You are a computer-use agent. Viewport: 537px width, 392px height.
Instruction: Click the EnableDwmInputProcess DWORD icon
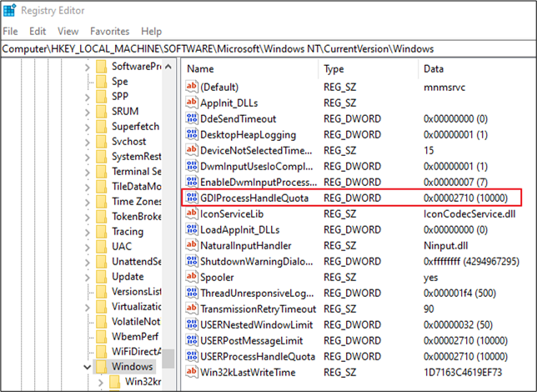pos(192,182)
